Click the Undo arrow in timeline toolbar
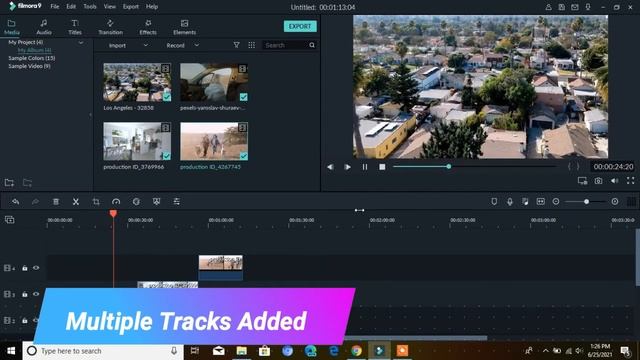The height and width of the screenshot is (360, 640). 16,202
